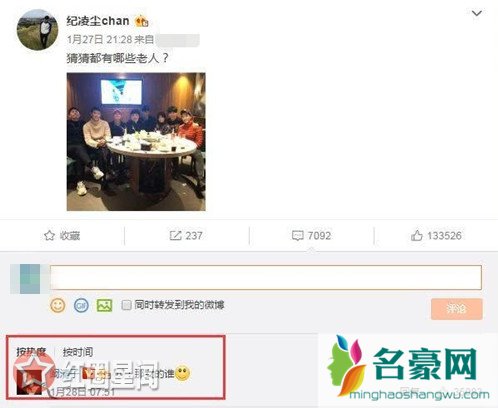
Task: Click the orange 评论 submit button
Action: 457,309
